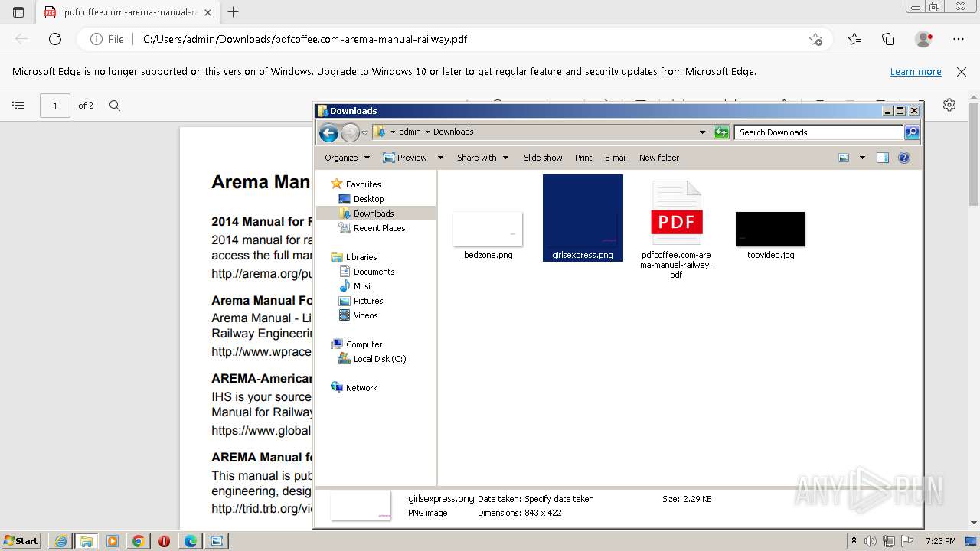Search within the PDF
Viewport: 980px width, 551px height.
click(x=115, y=106)
